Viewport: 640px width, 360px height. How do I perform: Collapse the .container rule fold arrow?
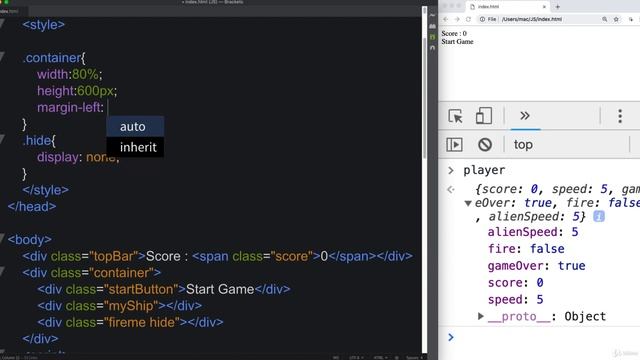coord(2,56)
